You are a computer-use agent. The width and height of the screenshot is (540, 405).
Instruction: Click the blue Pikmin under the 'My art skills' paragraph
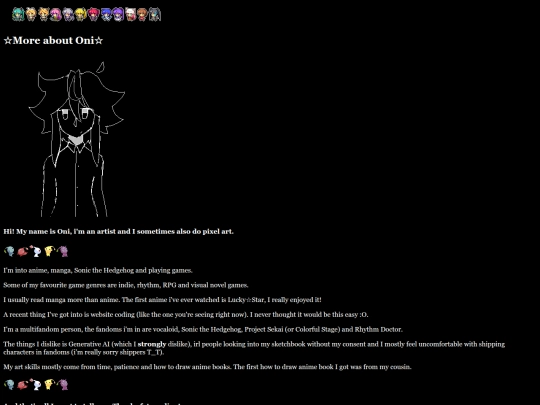pyautogui.click(x=10, y=384)
